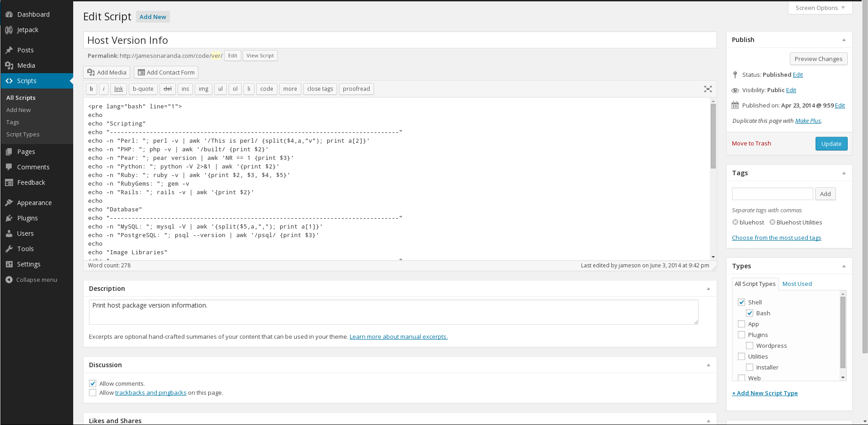This screenshot has height=425, width=868.
Task: Insert img tag from toolbar
Action: 204,89
